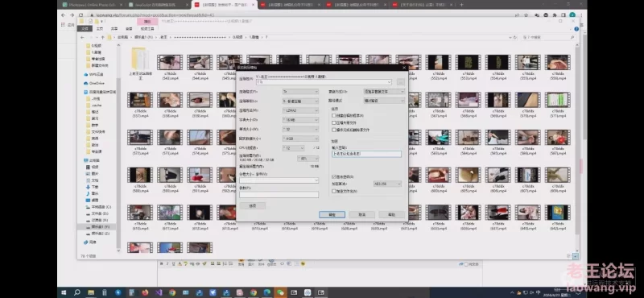Select 此电脑 (This PC) in sidebar
Image resolution: width=644 pixels, height=298 pixels.
pyautogui.click(x=93, y=160)
